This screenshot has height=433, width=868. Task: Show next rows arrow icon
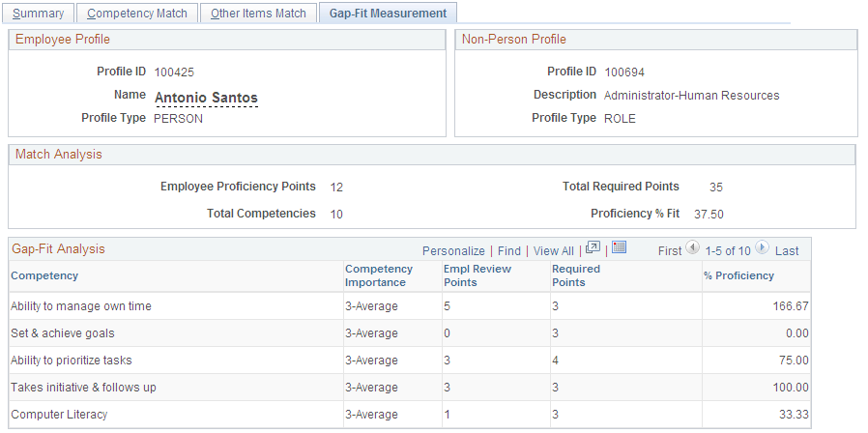pos(763,247)
